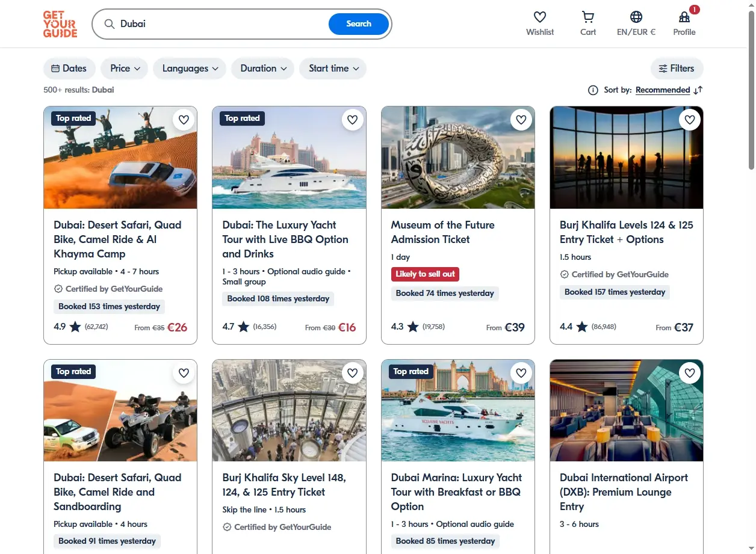Image resolution: width=756 pixels, height=554 pixels.
Task: Open the Recommended sort dropdown
Action: click(x=663, y=90)
